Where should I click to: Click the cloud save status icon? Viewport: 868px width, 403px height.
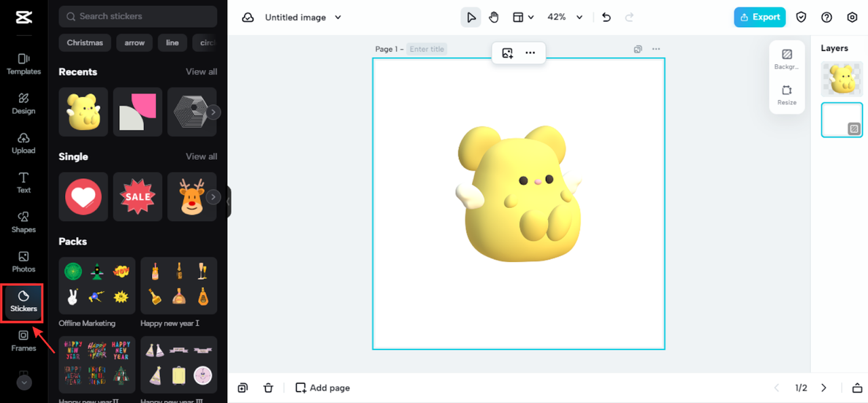248,18
